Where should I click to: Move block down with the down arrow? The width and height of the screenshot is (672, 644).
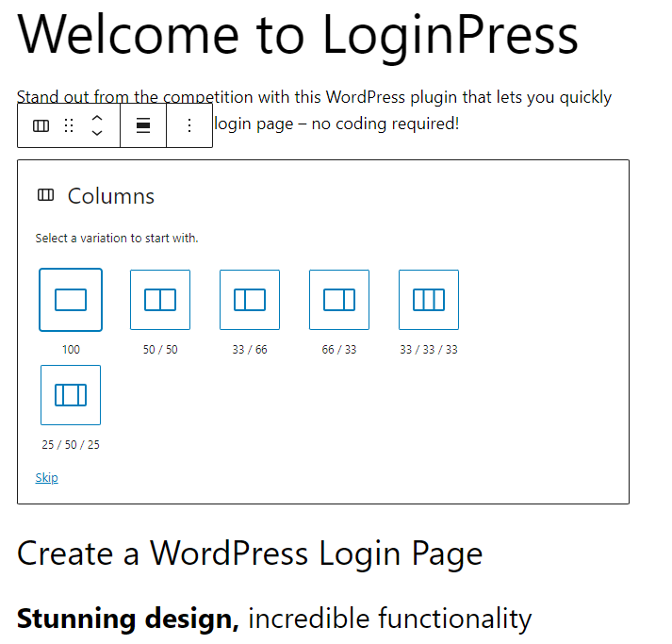[97, 133]
